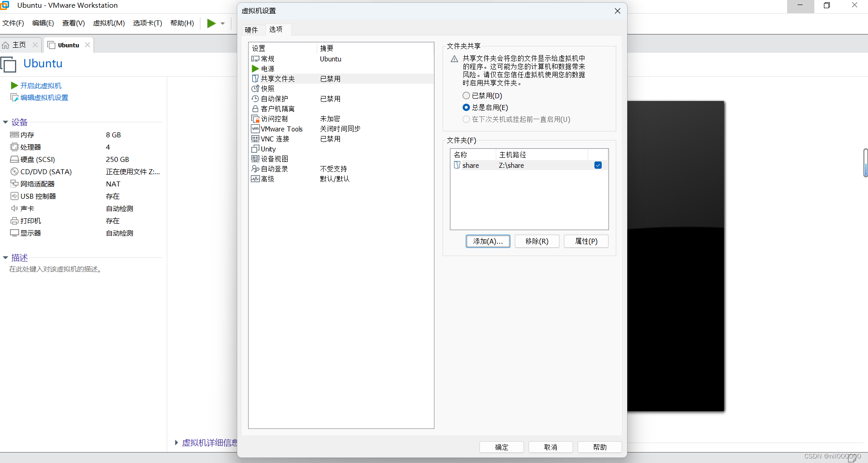868x463 pixels.
Task: Open the 帮助(H) menu
Action: [182, 23]
